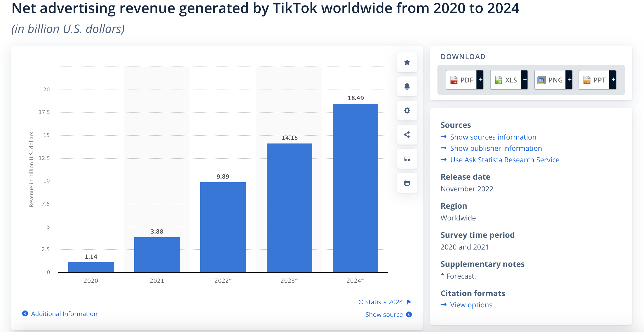This screenshot has width=644, height=332.
Task: Click the info icon beside Additional Information
Action: click(x=25, y=313)
